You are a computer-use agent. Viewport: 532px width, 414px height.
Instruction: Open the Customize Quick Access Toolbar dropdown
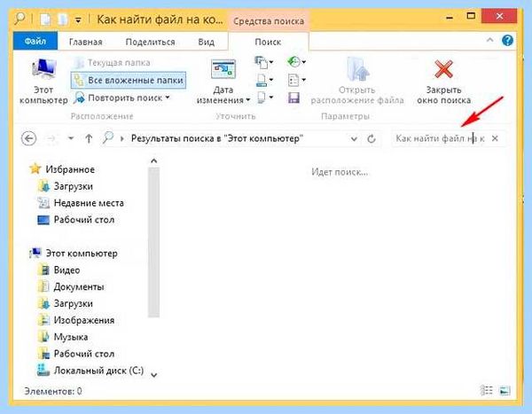point(78,20)
